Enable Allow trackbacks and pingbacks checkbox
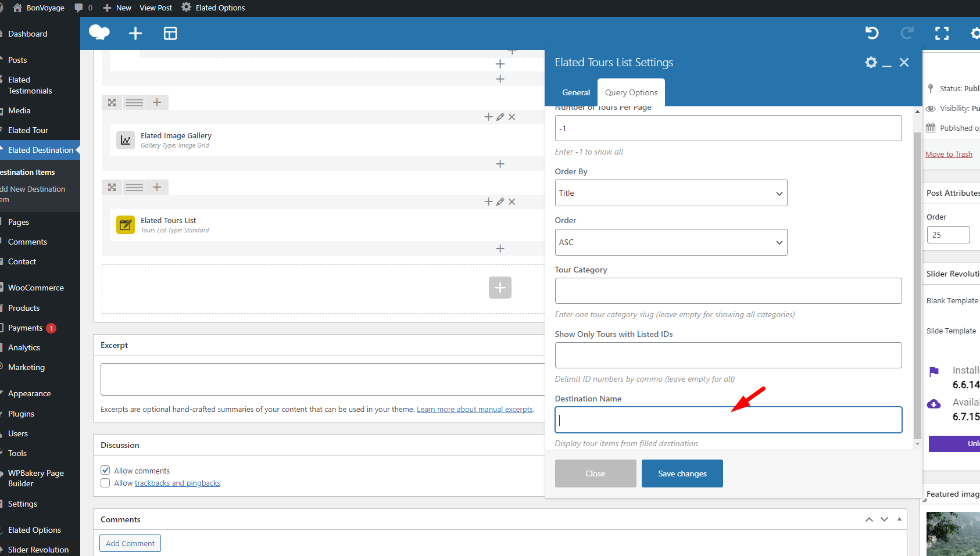 (105, 483)
